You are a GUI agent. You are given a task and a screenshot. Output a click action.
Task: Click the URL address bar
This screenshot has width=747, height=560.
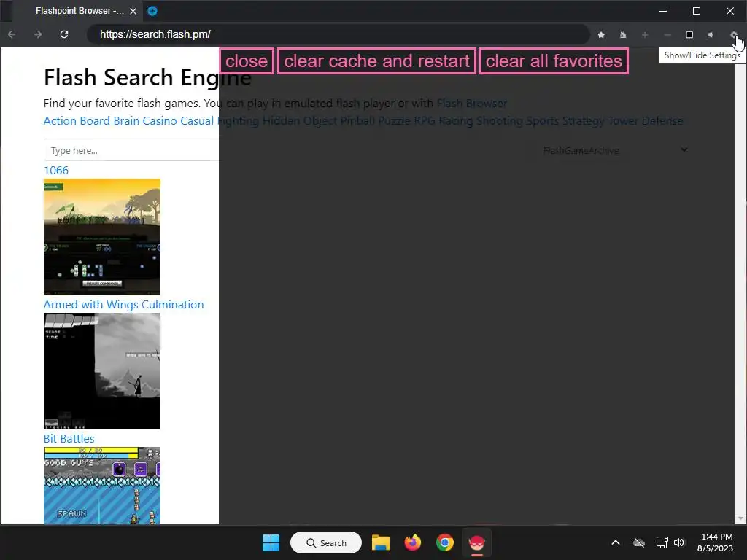pyautogui.click(x=338, y=34)
